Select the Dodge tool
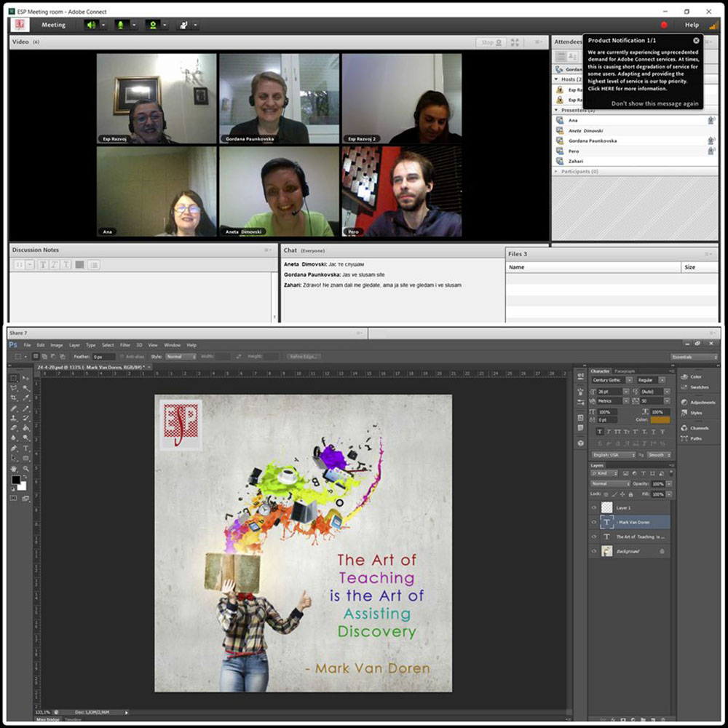The width and height of the screenshot is (728, 728). click(x=26, y=438)
